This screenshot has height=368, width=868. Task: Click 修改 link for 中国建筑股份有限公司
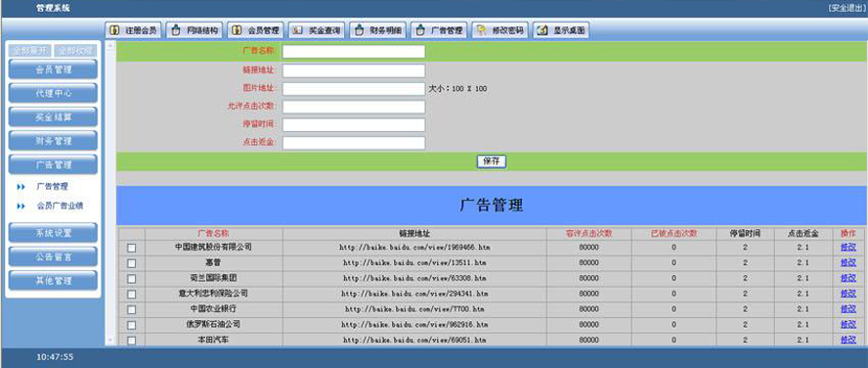point(847,248)
